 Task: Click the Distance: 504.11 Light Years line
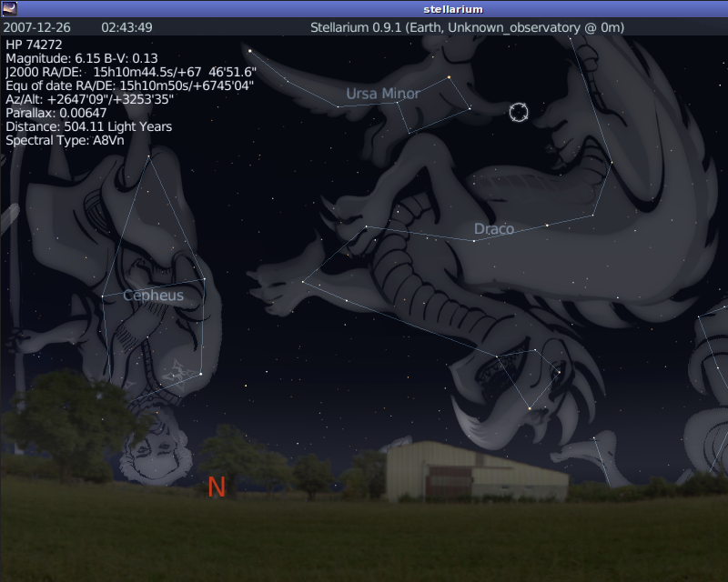click(x=88, y=126)
